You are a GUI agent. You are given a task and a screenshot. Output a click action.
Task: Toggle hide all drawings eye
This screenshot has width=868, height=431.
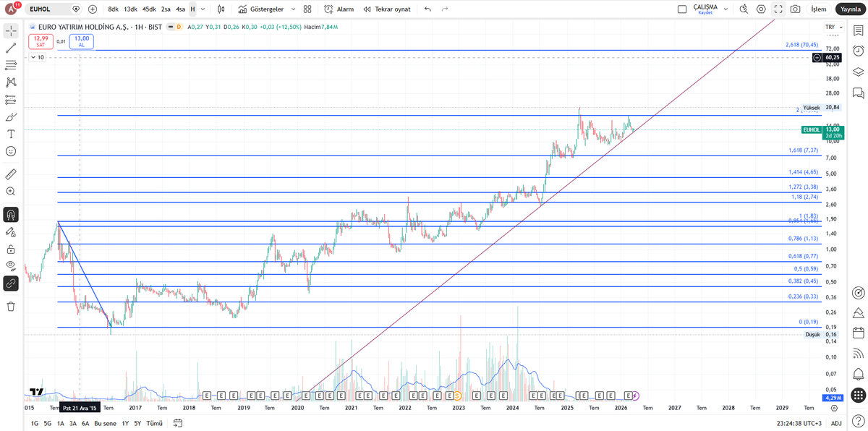(x=11, y=266)
